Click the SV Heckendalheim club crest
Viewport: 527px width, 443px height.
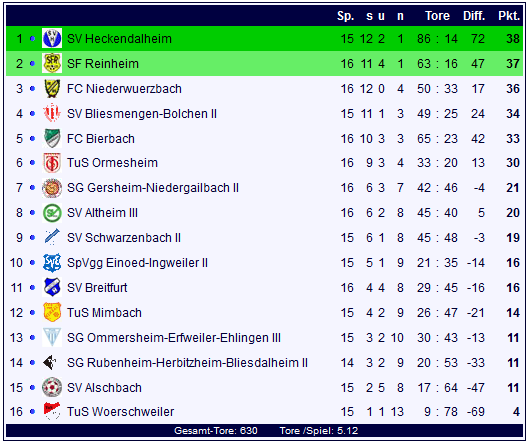(x=52, y=38)
